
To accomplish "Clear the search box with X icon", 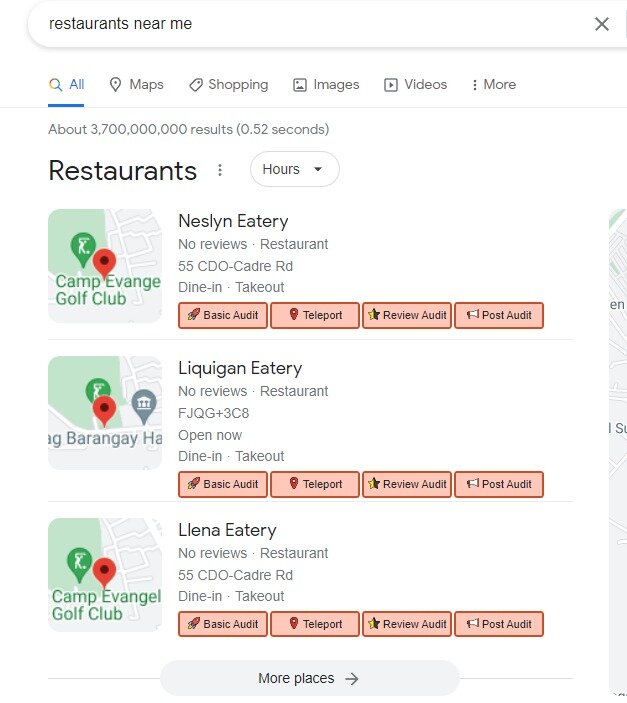I will (601, 24).
